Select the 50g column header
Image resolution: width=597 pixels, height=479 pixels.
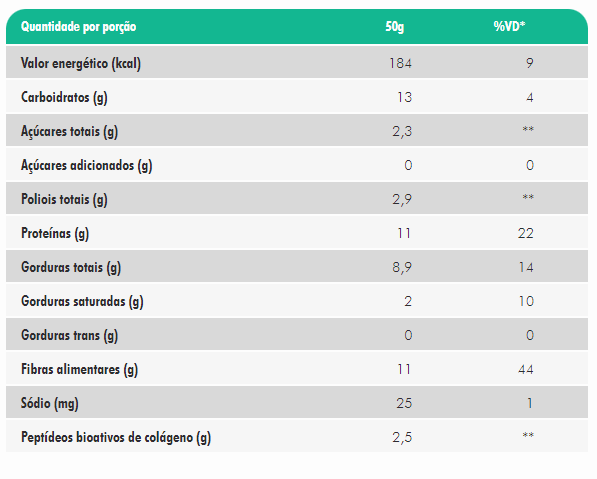click(394, 27)
